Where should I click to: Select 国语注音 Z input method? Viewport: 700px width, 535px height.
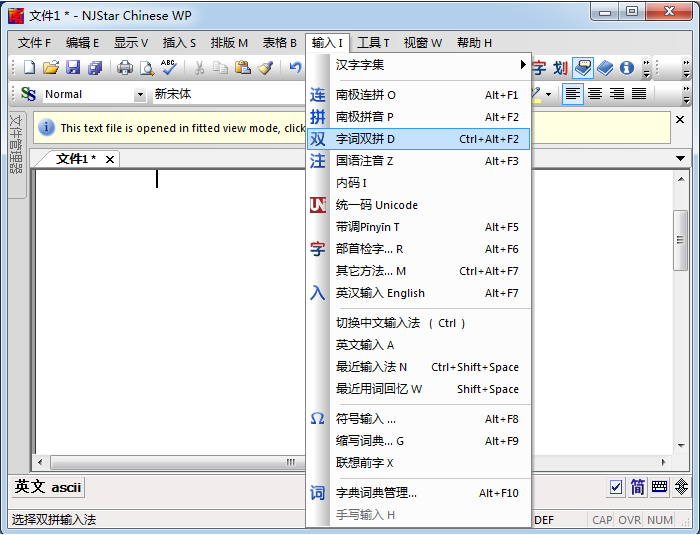coord(418,161)
